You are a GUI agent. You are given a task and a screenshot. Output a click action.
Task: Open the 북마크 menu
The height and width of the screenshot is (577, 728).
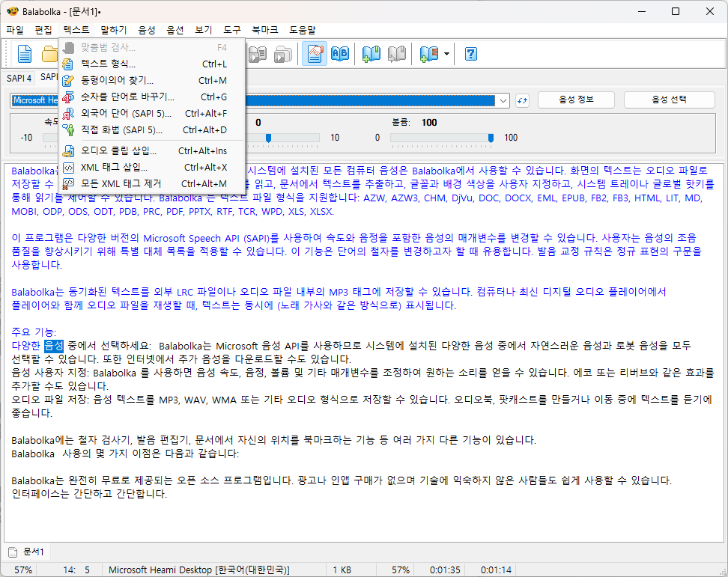coord(264,30)
